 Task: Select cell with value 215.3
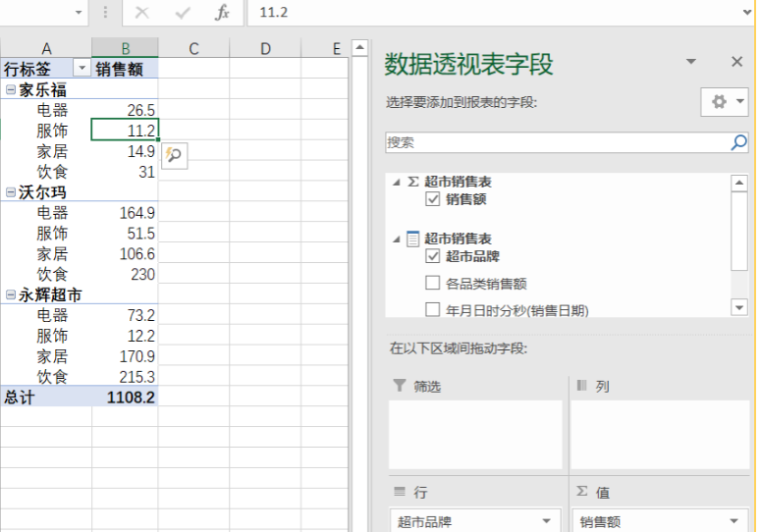coord(126,376)
